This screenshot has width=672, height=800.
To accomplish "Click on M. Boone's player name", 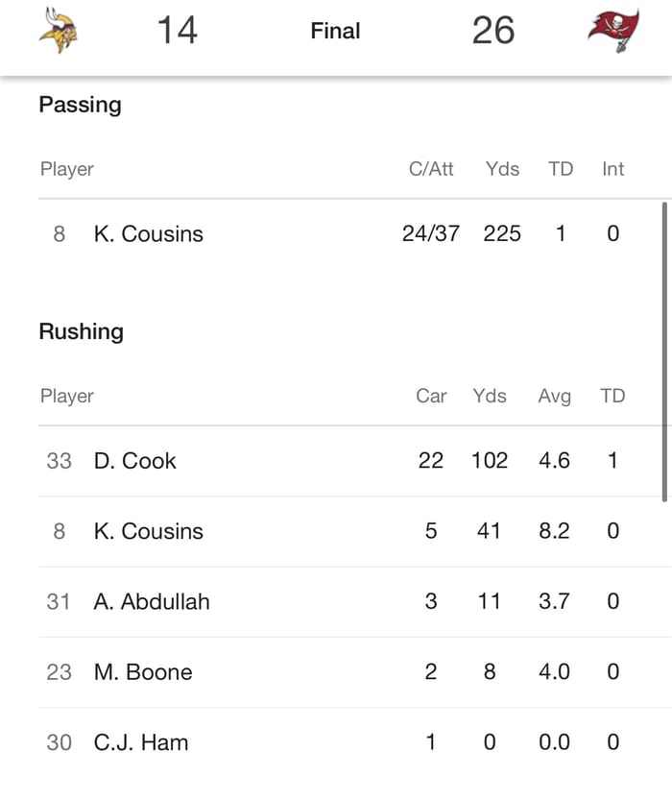I will click(x=142, y=672).
